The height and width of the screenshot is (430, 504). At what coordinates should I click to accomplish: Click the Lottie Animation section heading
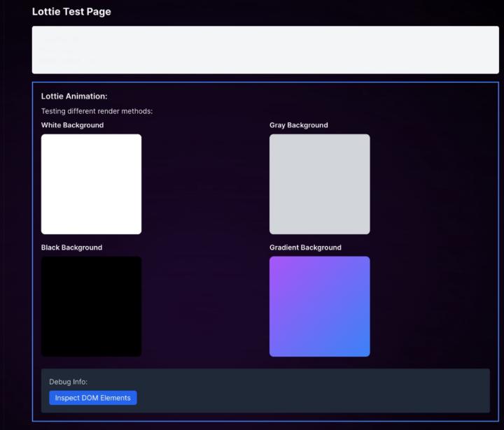[74, 96]
